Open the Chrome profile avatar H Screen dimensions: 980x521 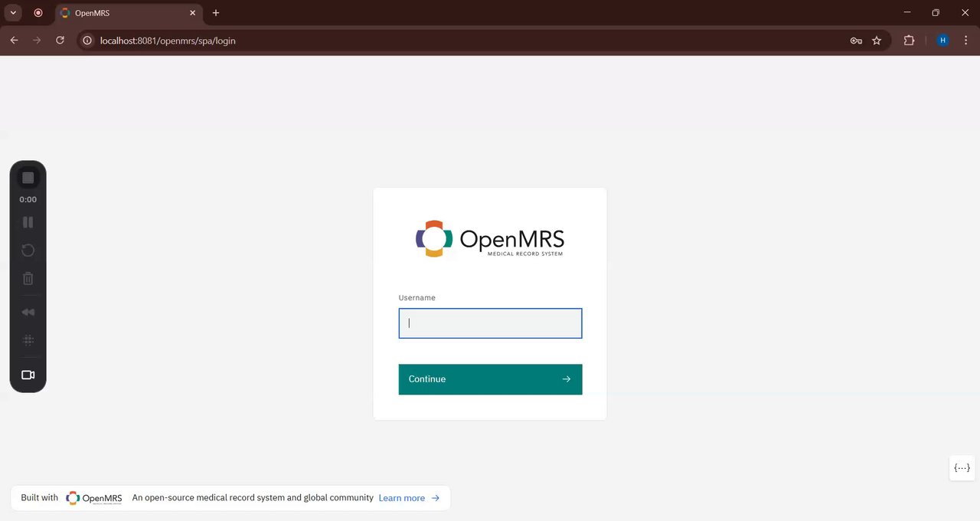pos(942,41)
